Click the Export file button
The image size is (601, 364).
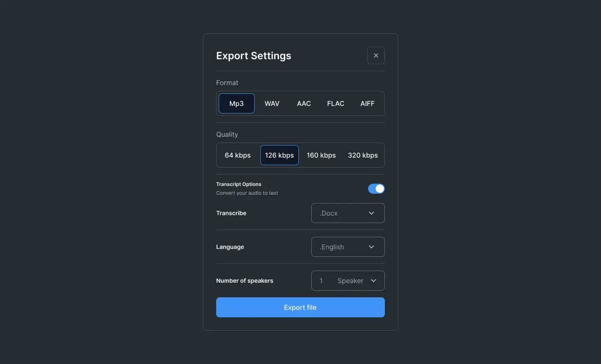[300, 307]
